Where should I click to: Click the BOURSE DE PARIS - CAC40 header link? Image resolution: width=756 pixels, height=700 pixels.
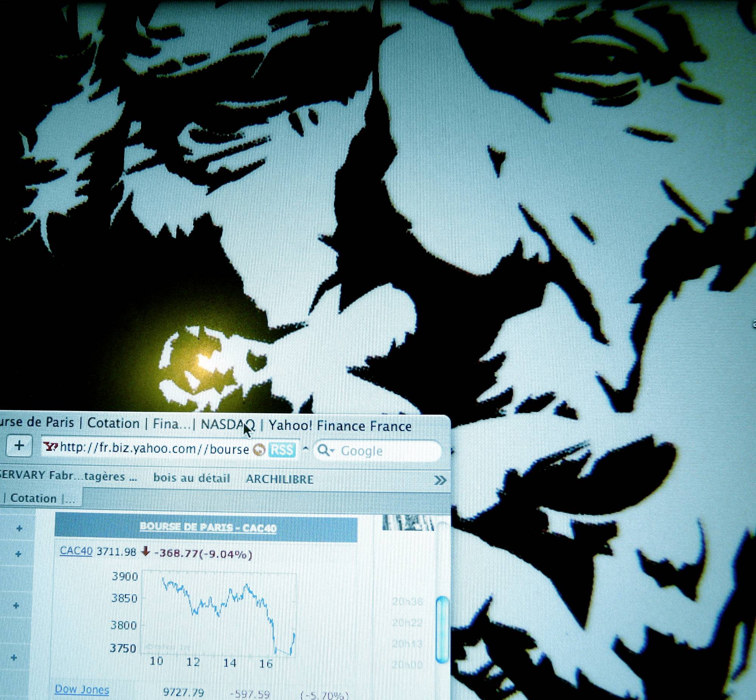[208, 527]
